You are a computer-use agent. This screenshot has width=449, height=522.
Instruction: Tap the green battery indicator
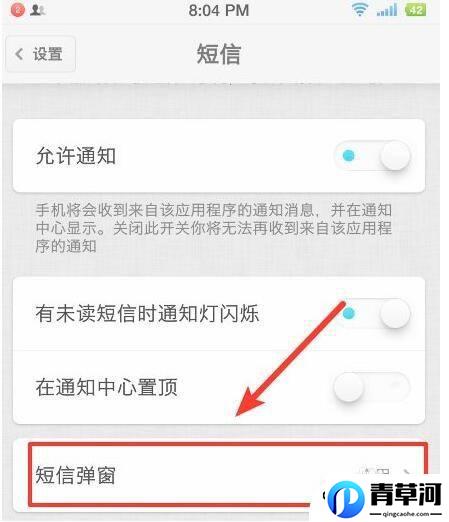point(415,10)
